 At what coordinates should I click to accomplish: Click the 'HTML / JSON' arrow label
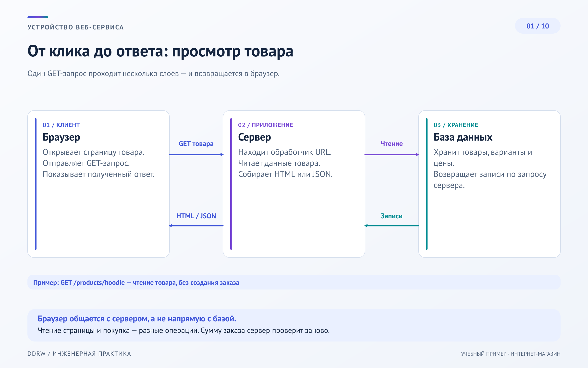(196, 216)
